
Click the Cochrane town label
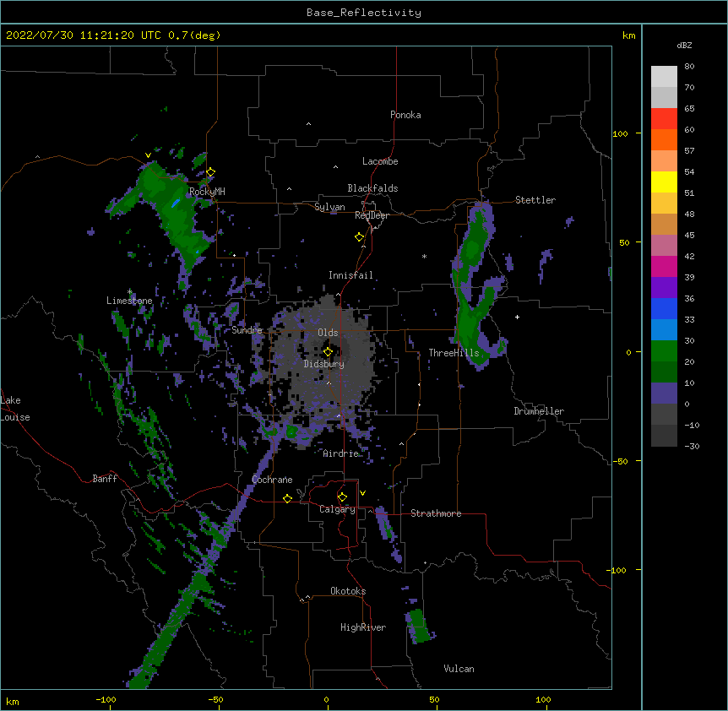pyautogui.click(x=272, y=480)
